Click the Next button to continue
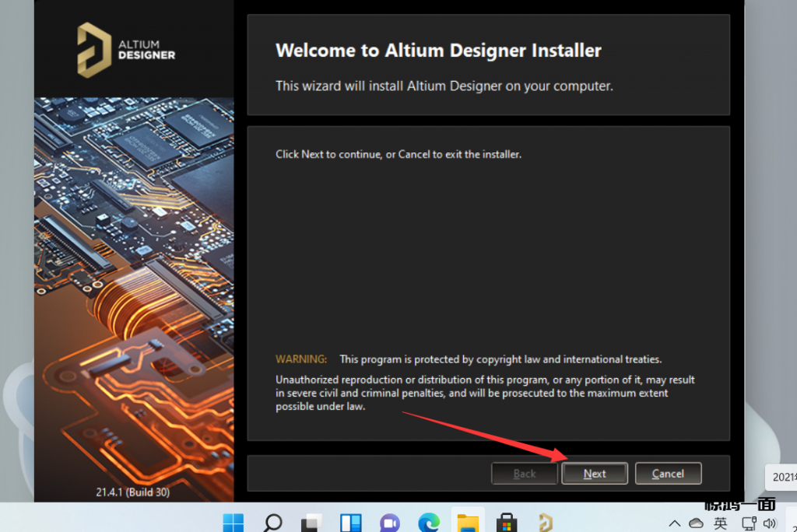 pos(595,473)
